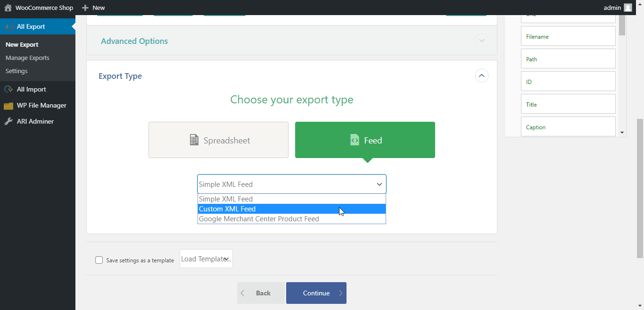Viewport: 644px width, 310px height.
Task: Select the Feed export type
Action: tap(365, 140)
